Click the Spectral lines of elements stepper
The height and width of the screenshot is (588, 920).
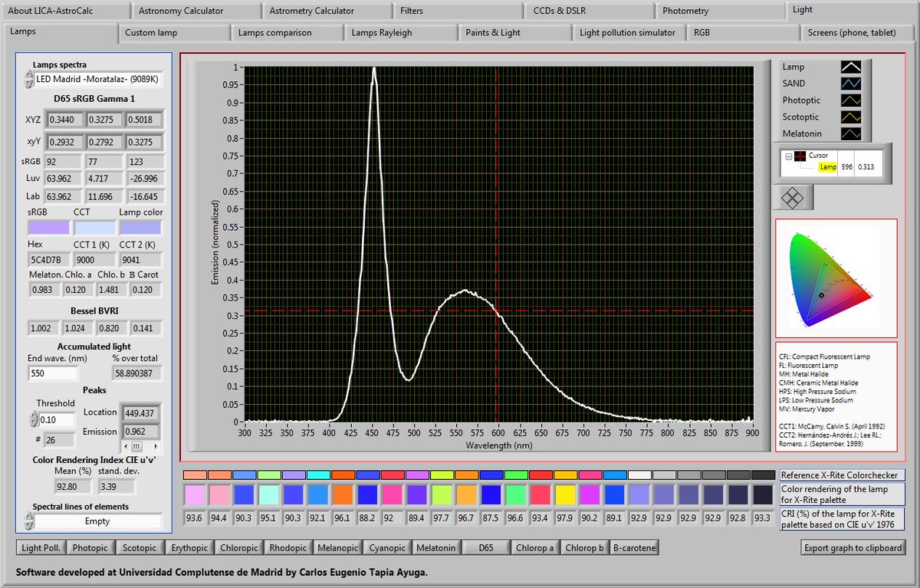pos(28,521)
